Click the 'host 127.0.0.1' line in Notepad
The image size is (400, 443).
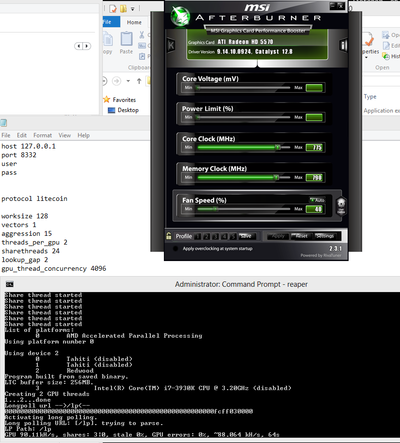click(x=28, y=146)
